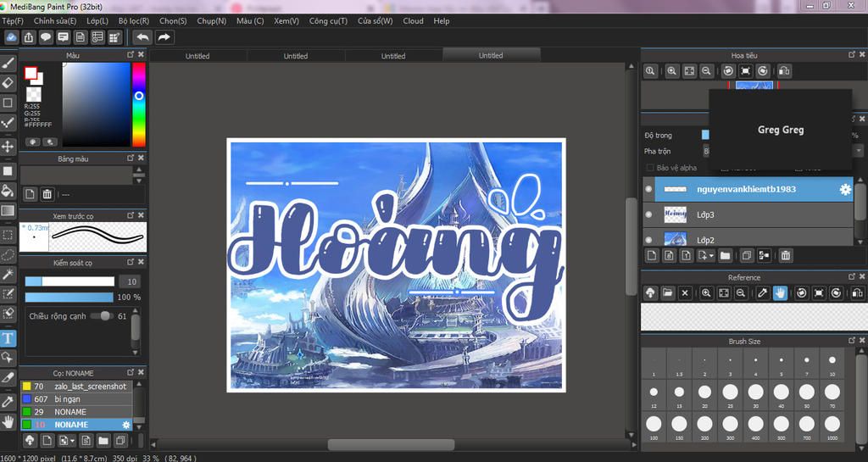Enable the Bảo vệ alpha checkbox
The height and width of the screenshot is (462, 868).
649,168
